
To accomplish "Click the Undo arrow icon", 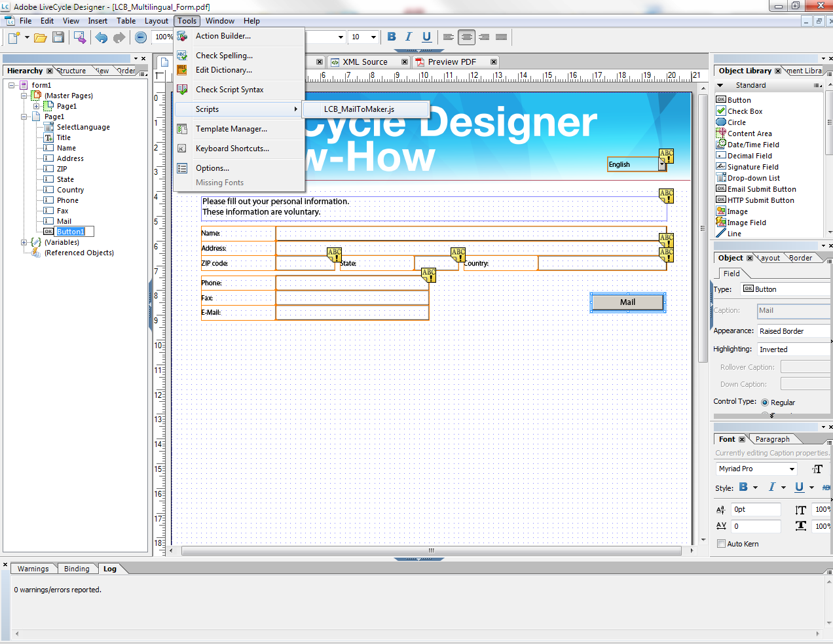I will [101, 37].
